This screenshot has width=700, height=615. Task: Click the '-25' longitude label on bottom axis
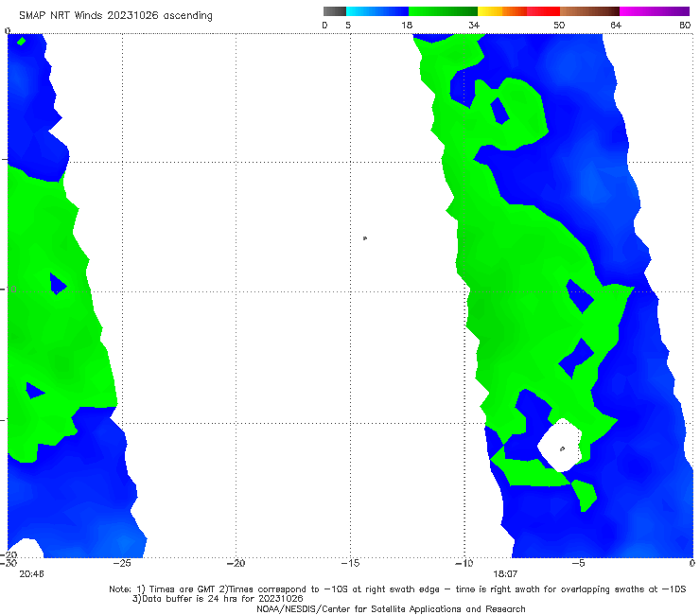pyautogui.click(x=122, y=563)
